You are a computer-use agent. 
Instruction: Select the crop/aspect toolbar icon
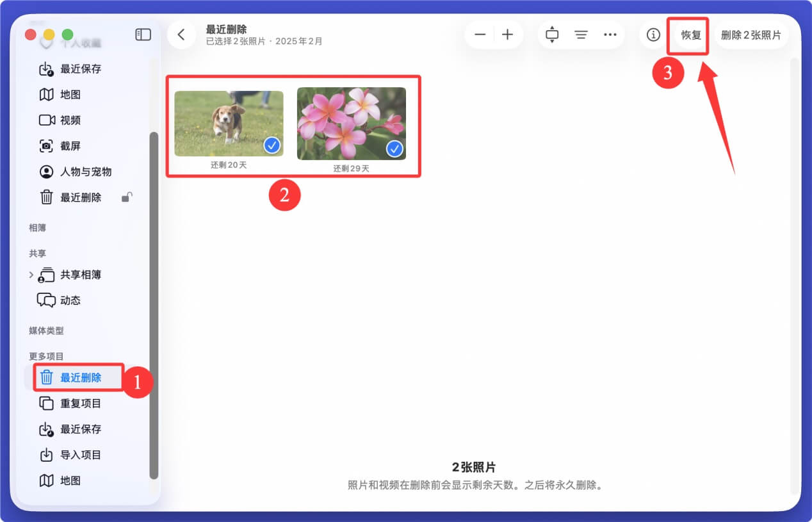coord(551,35)
